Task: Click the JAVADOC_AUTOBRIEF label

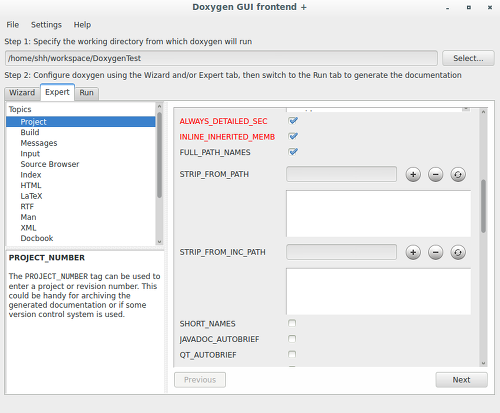Action: [x=219, y=339]
